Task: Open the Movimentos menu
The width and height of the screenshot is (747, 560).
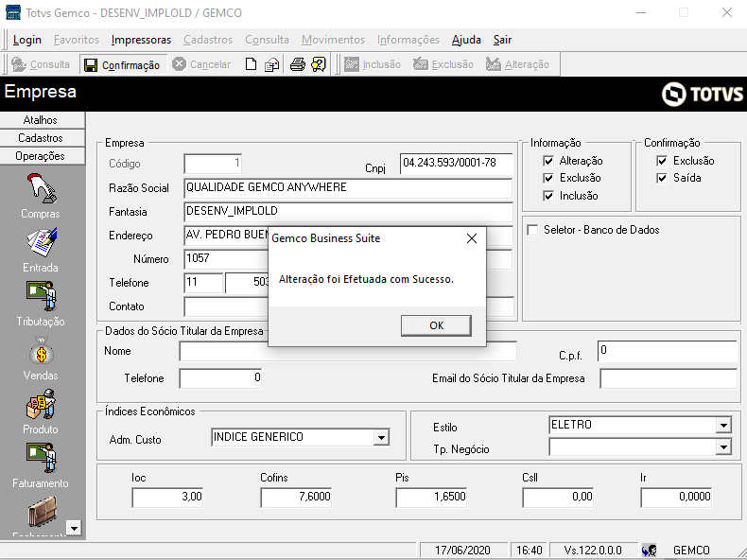Action: pyautogui.click(x=334, y=40)
